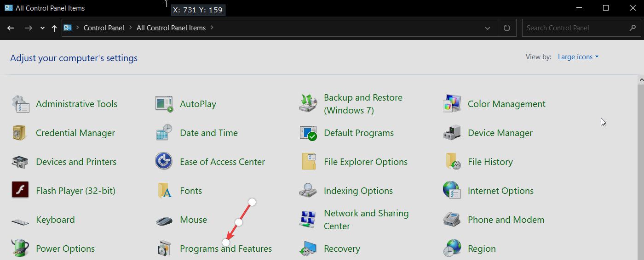644x260 pixels.
Task: Open the Default Programs icon
Action: point(308,133)
